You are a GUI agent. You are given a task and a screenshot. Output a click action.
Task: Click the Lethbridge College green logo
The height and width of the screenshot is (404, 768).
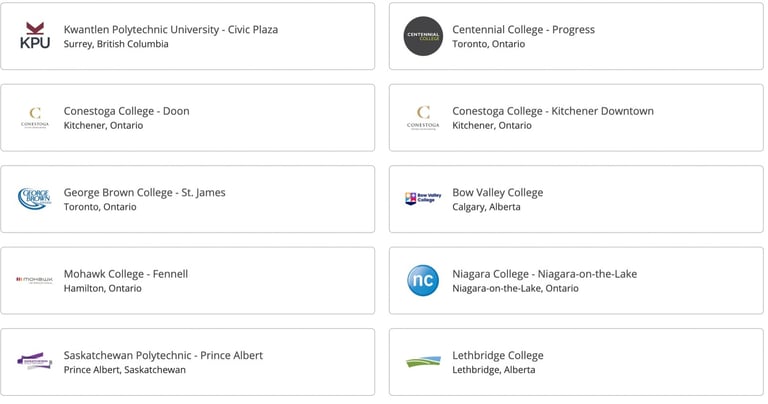coord(423,362)
